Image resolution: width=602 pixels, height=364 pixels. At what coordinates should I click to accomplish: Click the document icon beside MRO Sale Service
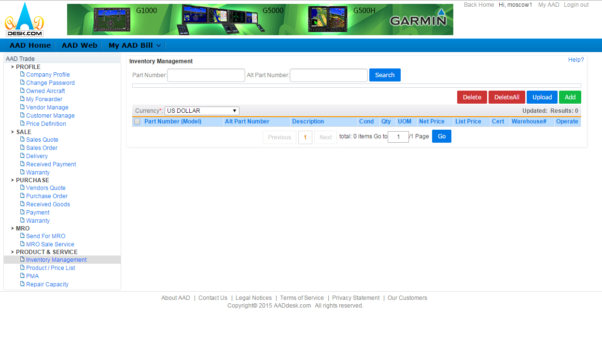tap(22, 244)
